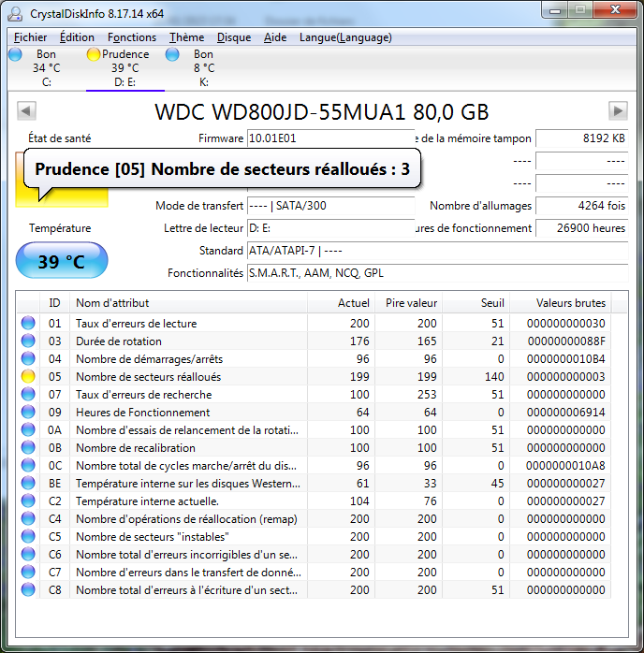Select the blue status orb for drive C:
Viewport: 644px width, 653px height.
[15, 55]
